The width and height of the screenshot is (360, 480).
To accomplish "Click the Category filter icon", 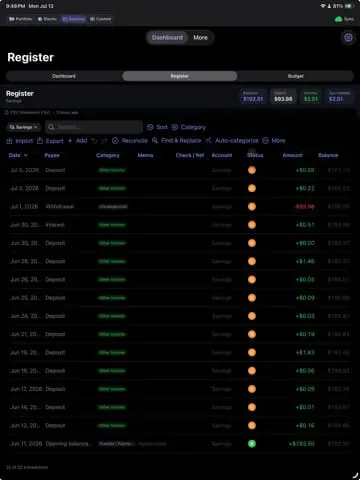I will [x=175, y=127].
